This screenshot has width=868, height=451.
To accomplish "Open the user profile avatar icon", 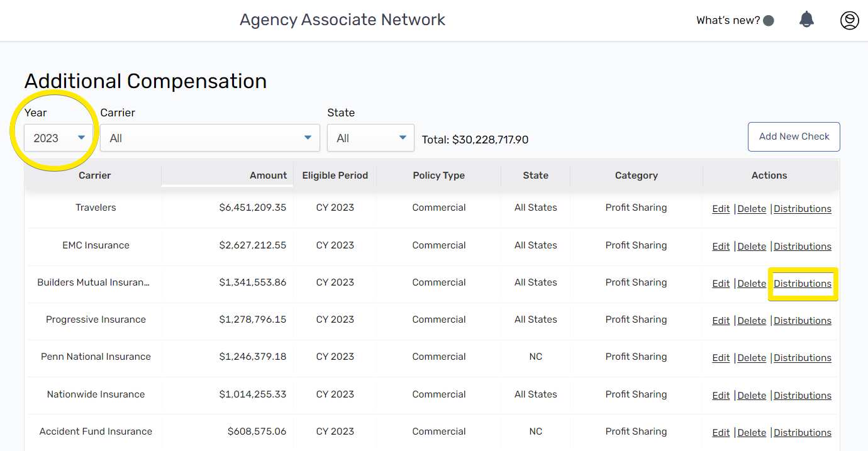I will (849, 20).
